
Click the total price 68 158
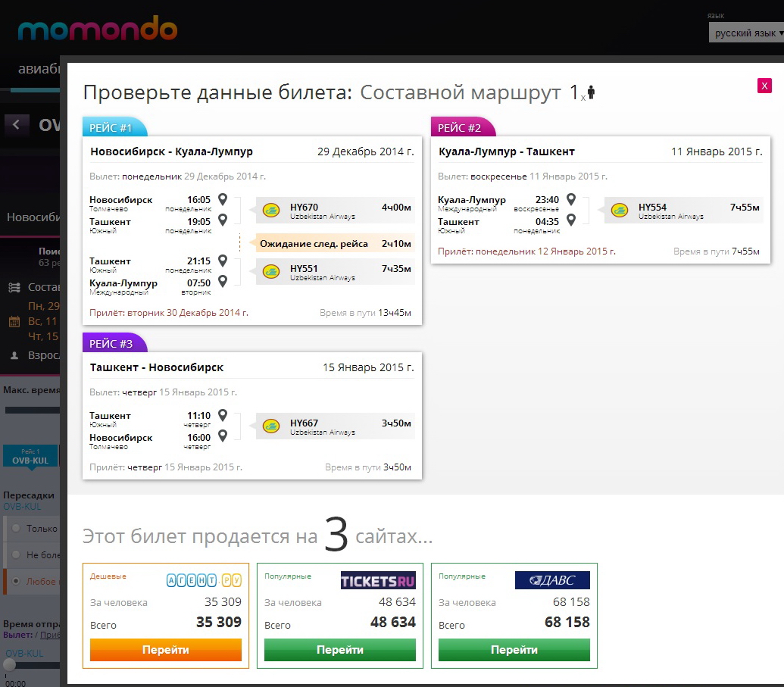click(x=567, y=622)
